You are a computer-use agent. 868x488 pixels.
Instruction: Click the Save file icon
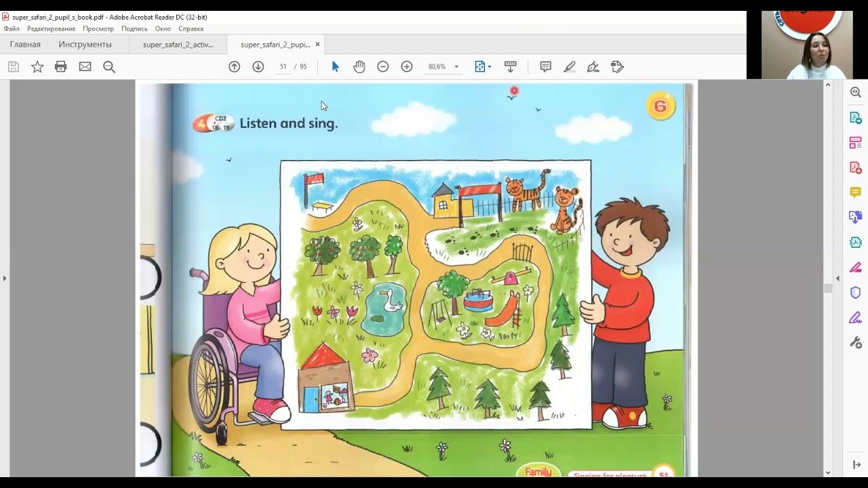click(x=14, y=66)
